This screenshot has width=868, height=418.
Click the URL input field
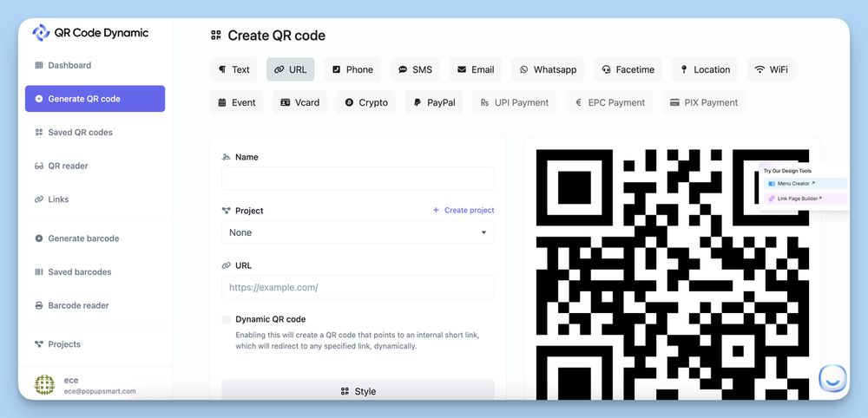click(x=358, y=288)
